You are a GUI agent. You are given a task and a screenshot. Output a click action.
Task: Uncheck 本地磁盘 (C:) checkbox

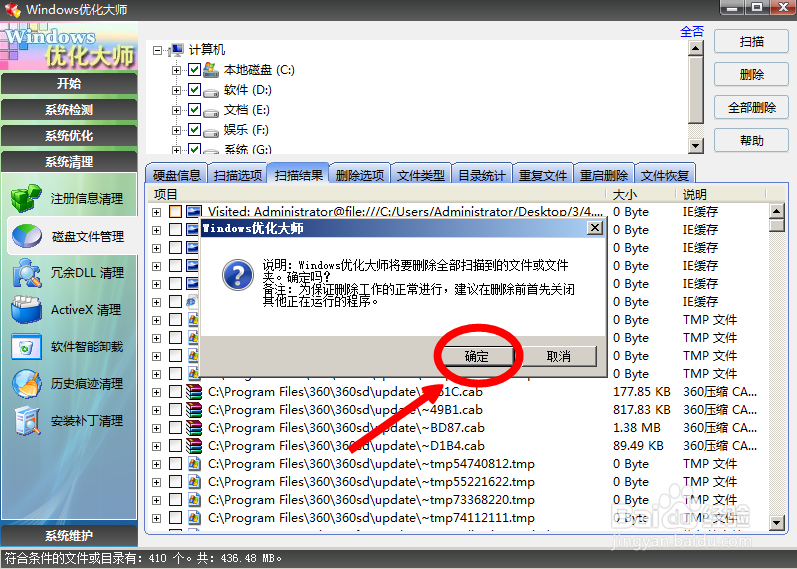[194, 70]
